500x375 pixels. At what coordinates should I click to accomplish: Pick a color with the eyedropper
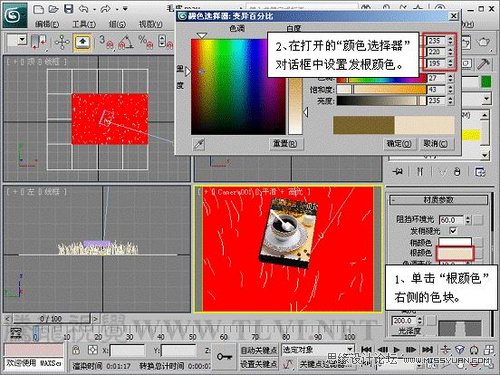click(x=199, y=144)
